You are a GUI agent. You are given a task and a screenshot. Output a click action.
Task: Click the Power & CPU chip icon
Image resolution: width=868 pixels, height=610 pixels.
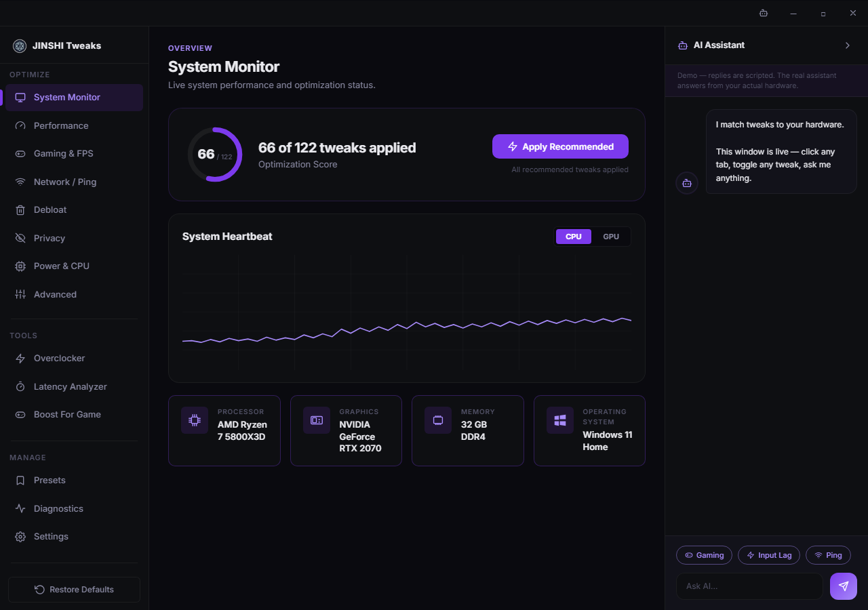tap(20, 266)
